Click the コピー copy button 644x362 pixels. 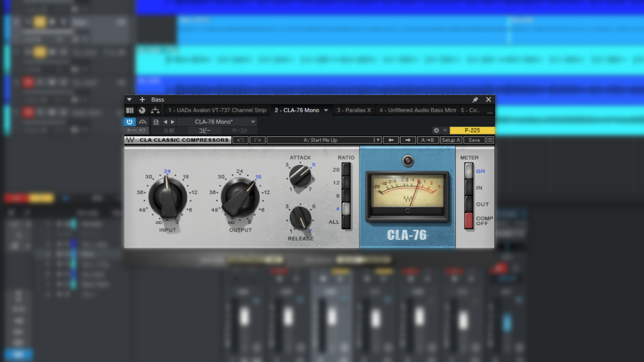point(204,130)
